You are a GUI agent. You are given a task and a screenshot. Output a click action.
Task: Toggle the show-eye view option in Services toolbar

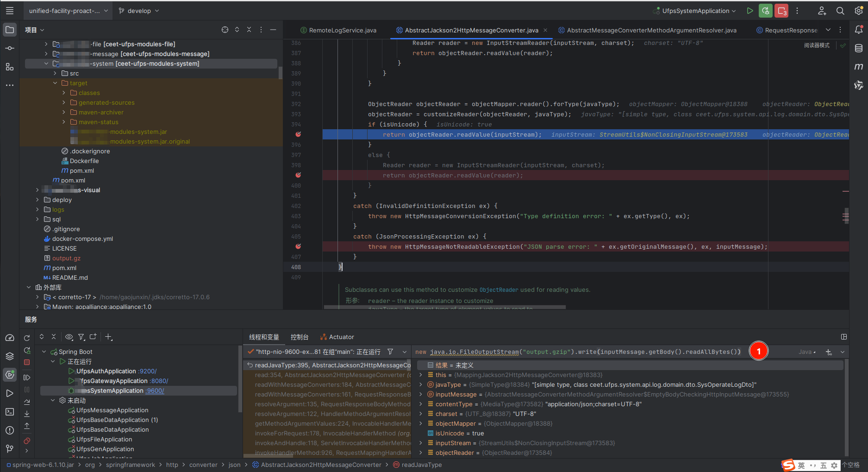(x=69, y=337)
